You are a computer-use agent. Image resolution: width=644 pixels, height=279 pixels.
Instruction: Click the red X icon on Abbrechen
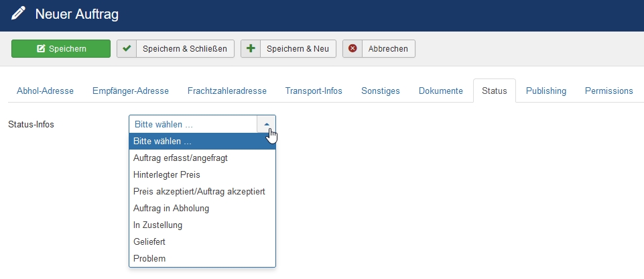[352, 48]
